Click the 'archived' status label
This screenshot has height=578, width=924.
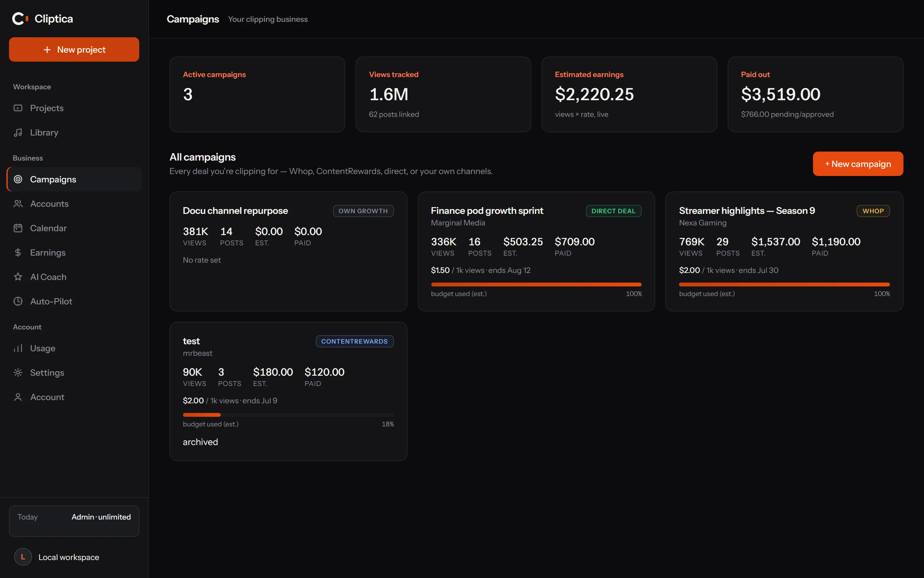click(201, 442)
